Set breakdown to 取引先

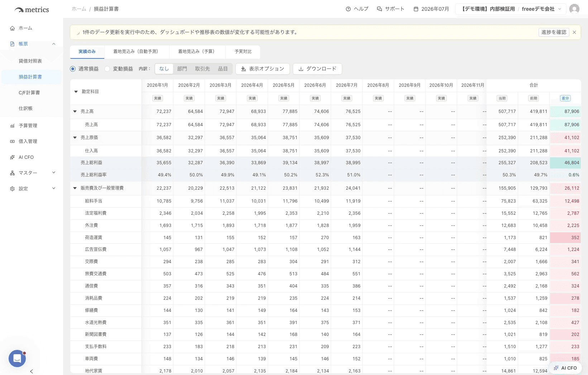coord(202,69)
